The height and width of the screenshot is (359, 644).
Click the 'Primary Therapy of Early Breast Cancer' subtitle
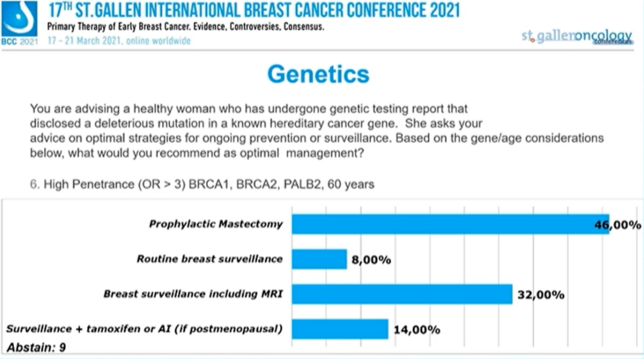(186, 28)
